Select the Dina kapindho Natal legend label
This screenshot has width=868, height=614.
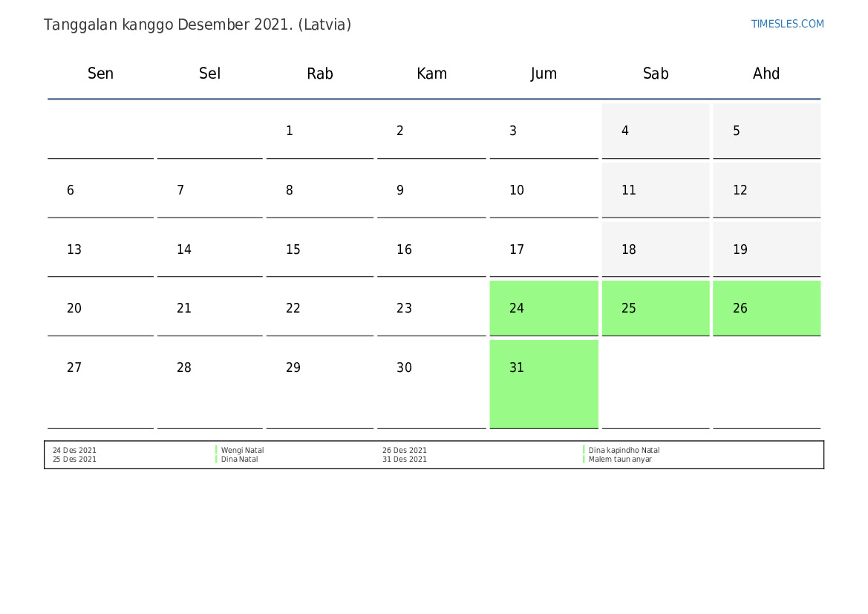[x=624, y=450]
